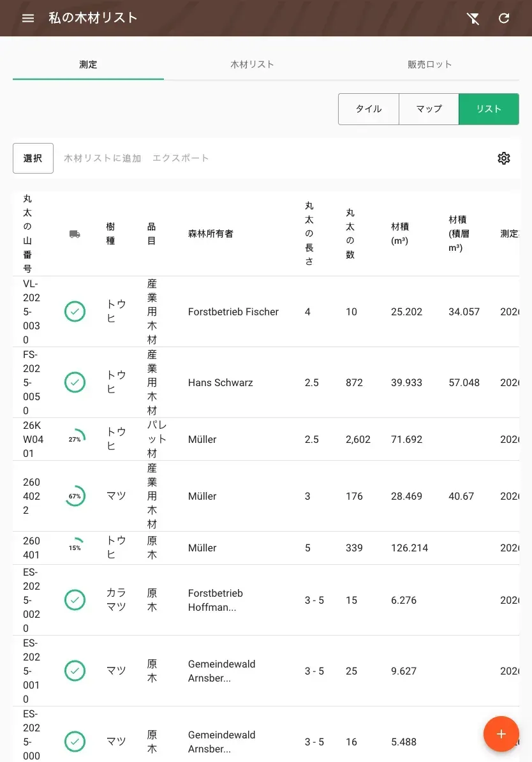Click owner Forstbetrieb Fischer
Viewport: 532px width, 762px height.
pos(233,312)
